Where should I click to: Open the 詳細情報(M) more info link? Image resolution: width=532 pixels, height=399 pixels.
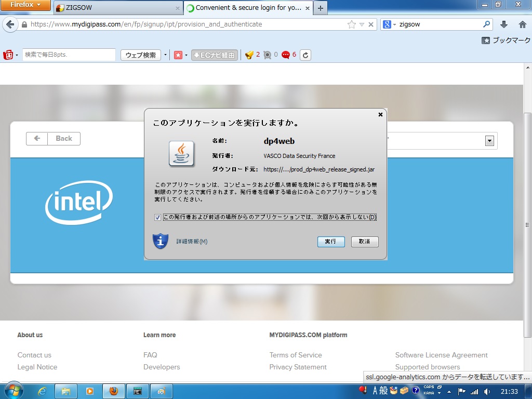click(x=192, y=241)
